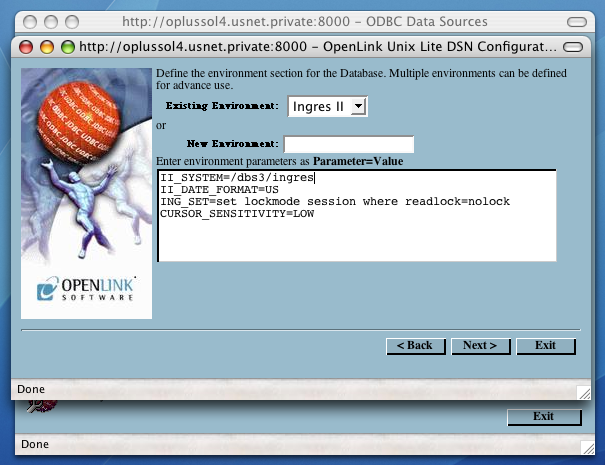Close the OpenLink DSN Configuration window
This screenshot has width=605, height=465.
(x=27, y=46)
